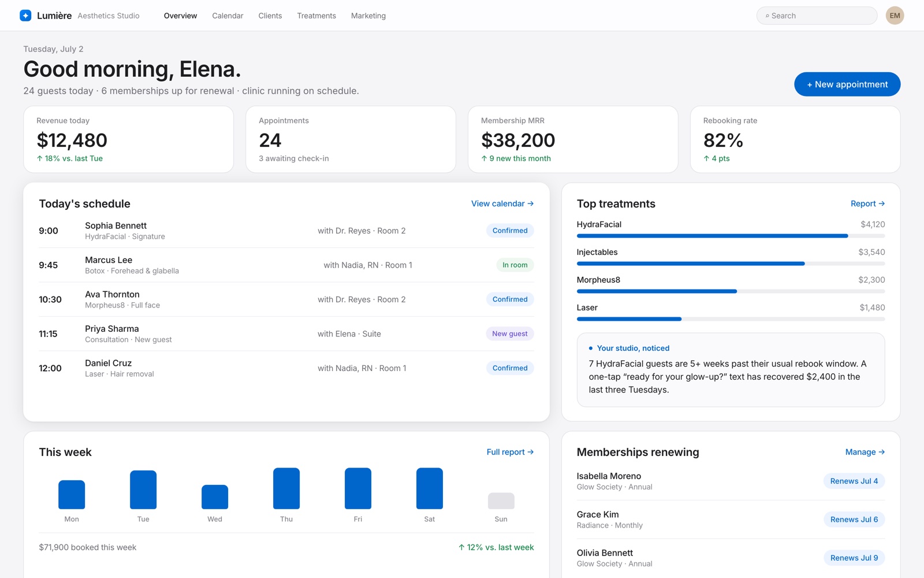Image resolution: width=924 pixels, height=578 pixels.
Task: Open the Top treatments Report link
Action: pyautogui.click(x=867, y=203)
